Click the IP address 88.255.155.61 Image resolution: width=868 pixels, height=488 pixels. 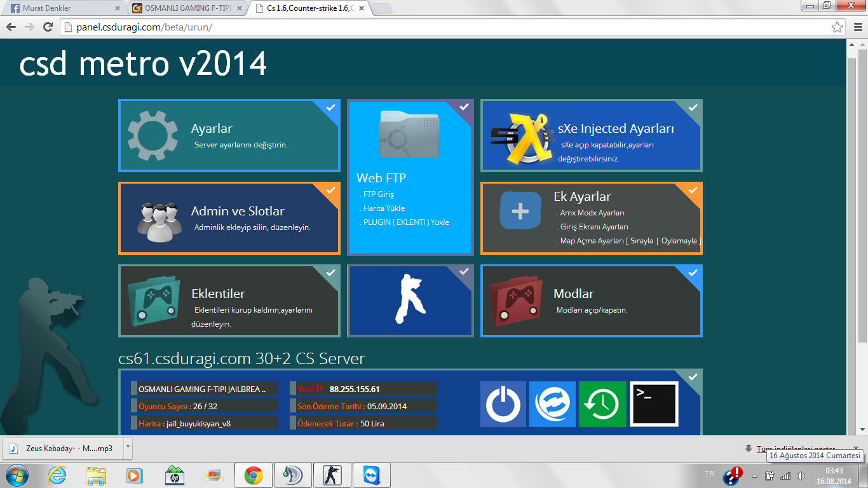pos(355,389)
